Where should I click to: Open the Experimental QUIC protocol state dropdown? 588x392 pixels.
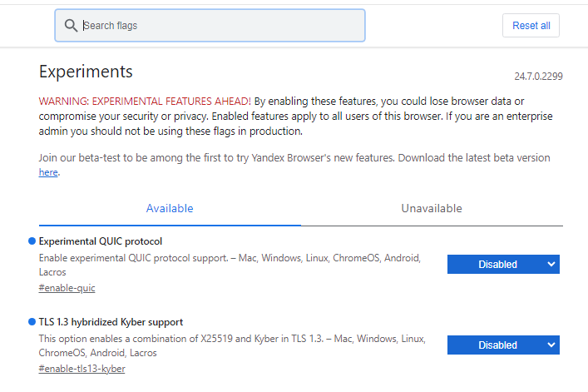(x=502, y=265)
